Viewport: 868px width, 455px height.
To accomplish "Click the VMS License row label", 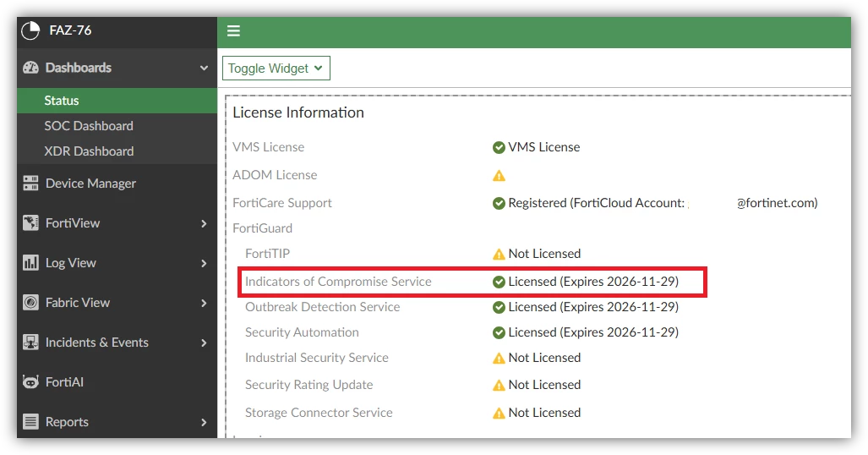I will 269,147.
